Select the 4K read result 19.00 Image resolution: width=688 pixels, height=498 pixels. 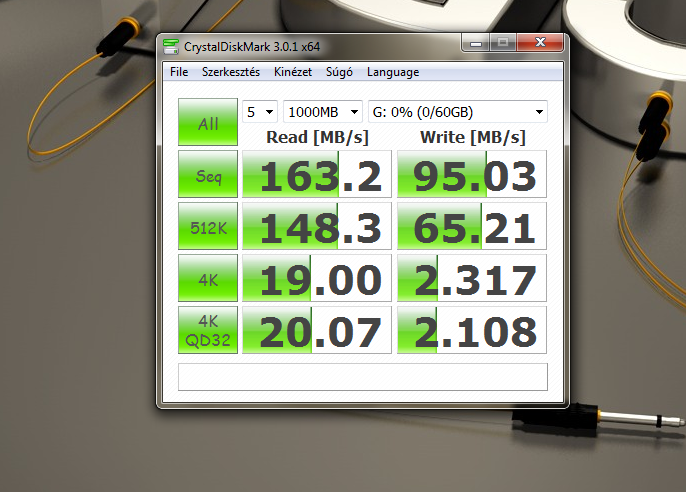[x=317, y=278]
